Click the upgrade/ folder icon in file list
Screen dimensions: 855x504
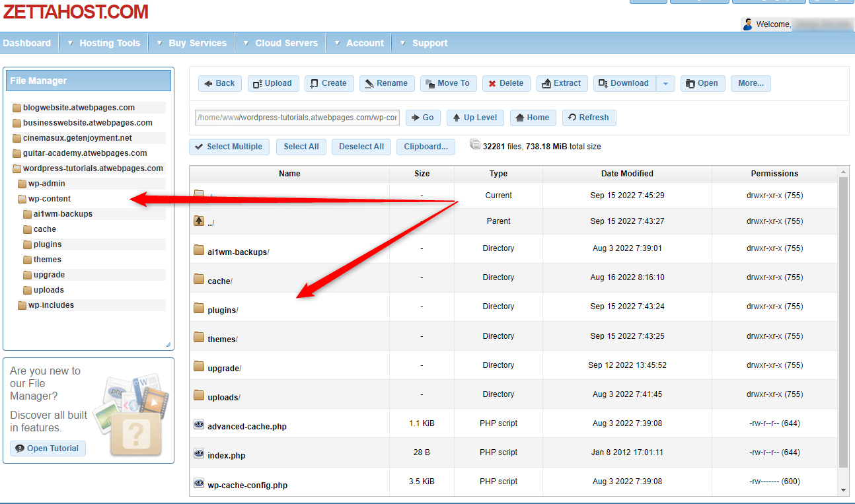click(199, 366)
